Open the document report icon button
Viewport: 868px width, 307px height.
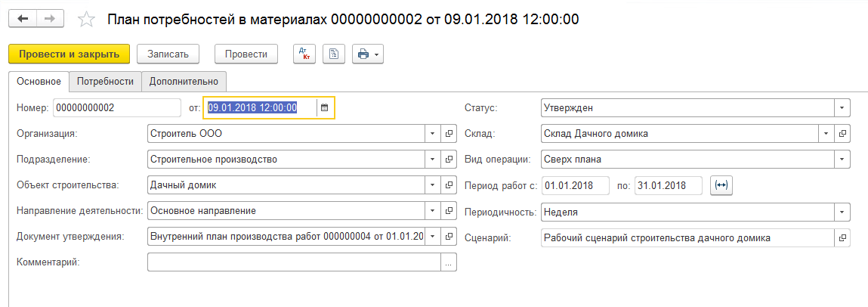[333, 54]
